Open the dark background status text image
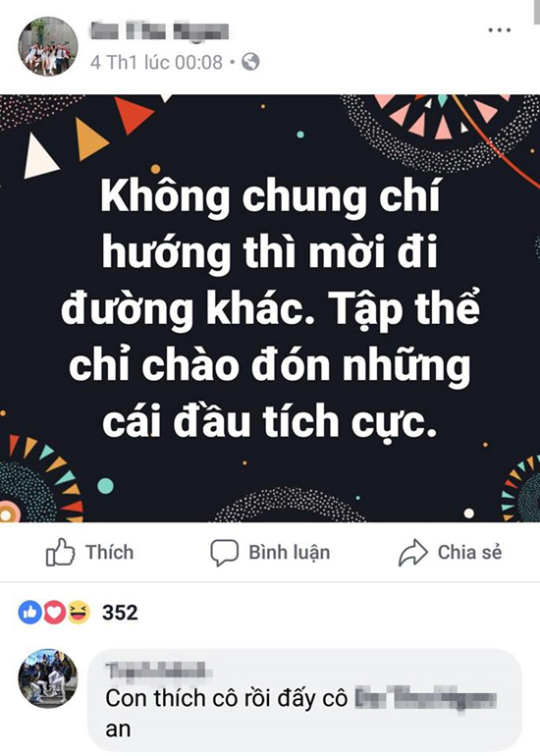The width and height of the screenshot is (540, 756). click(270, 308)
